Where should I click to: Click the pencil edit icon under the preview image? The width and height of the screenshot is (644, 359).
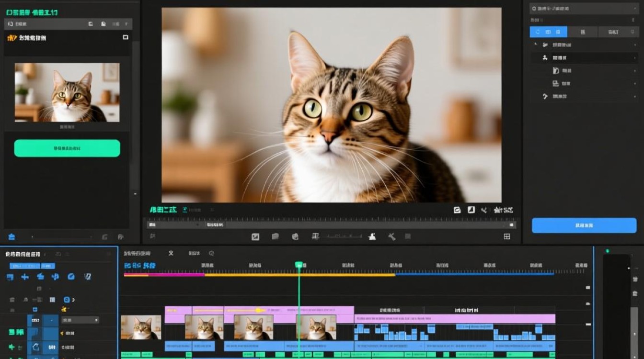coord(457,210)
